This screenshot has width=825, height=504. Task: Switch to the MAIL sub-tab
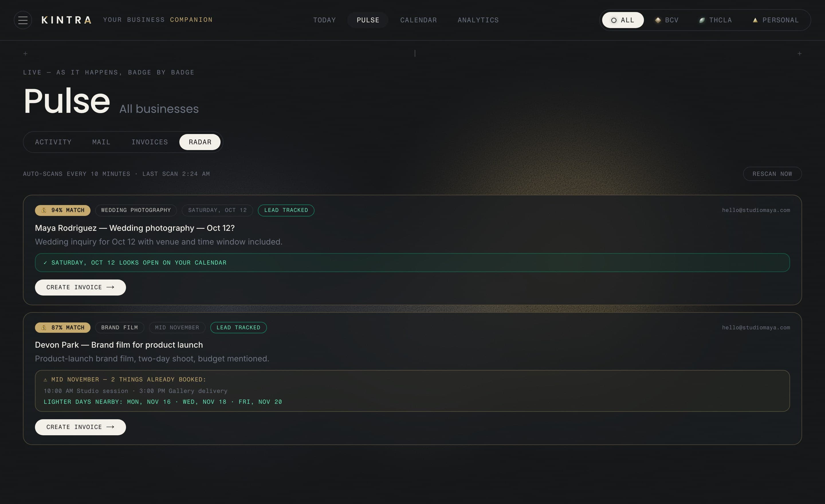click(x=101, y=142)
